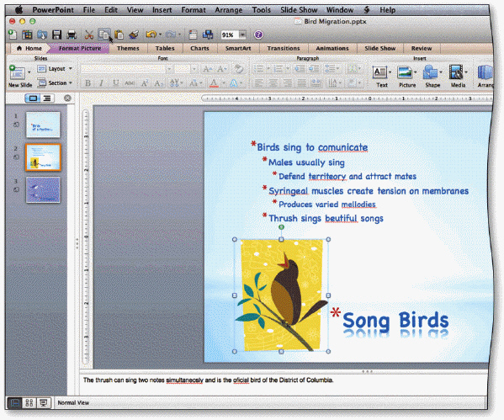Viewport: 504px width, 420px height.
Task: Insert a Shape from ribbon
Action: click(432, 77)
